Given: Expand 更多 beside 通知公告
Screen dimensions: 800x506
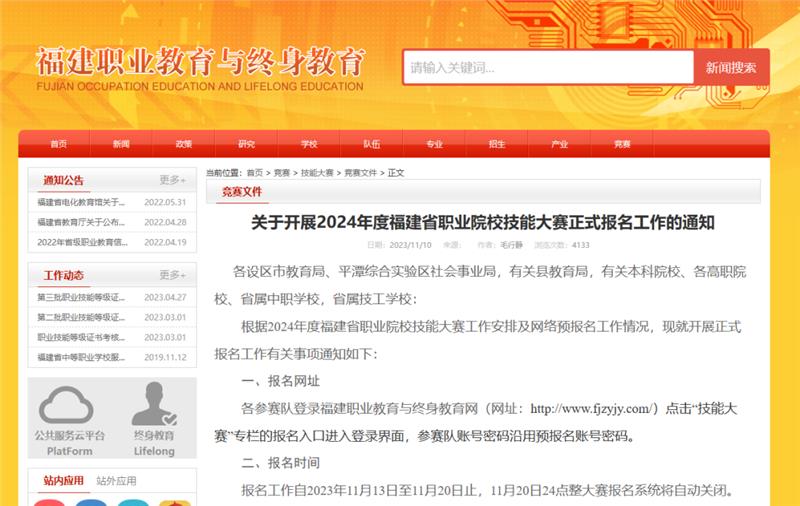Looking at the screenshot, I should 172,180.
